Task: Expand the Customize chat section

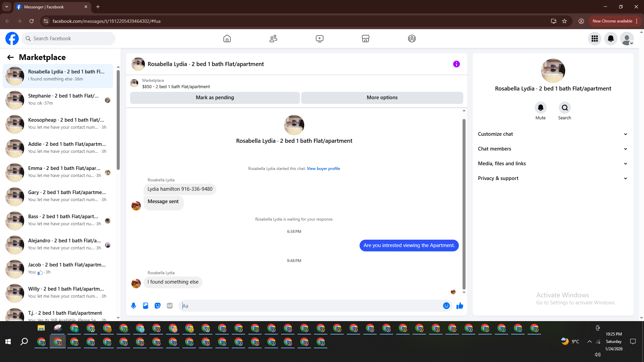Action: (x=552, y=134)
